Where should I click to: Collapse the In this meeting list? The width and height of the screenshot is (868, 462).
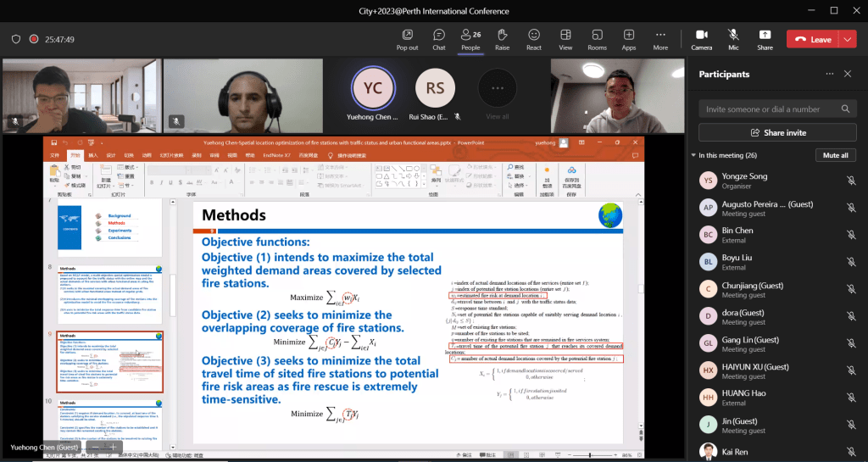point(693,155)
